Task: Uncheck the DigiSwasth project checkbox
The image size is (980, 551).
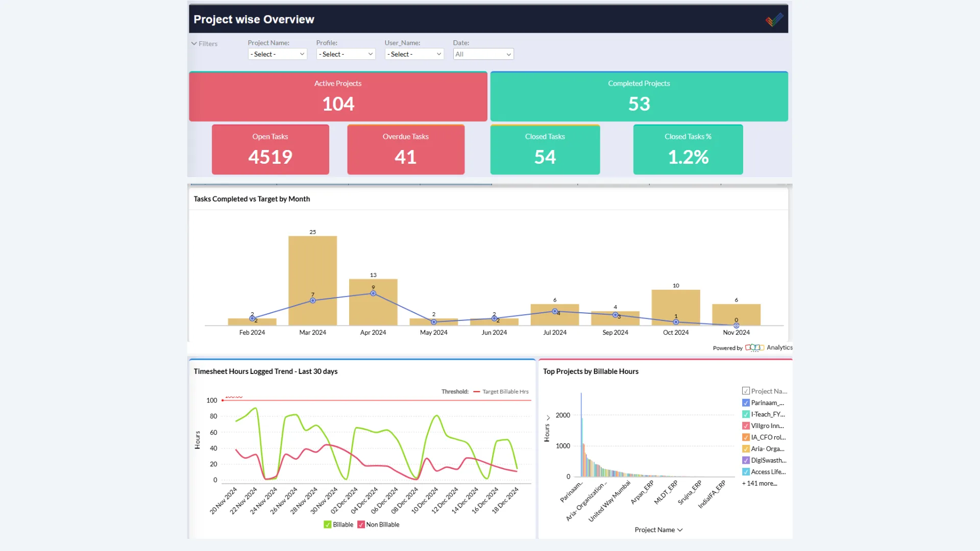Action: [746, 460]
